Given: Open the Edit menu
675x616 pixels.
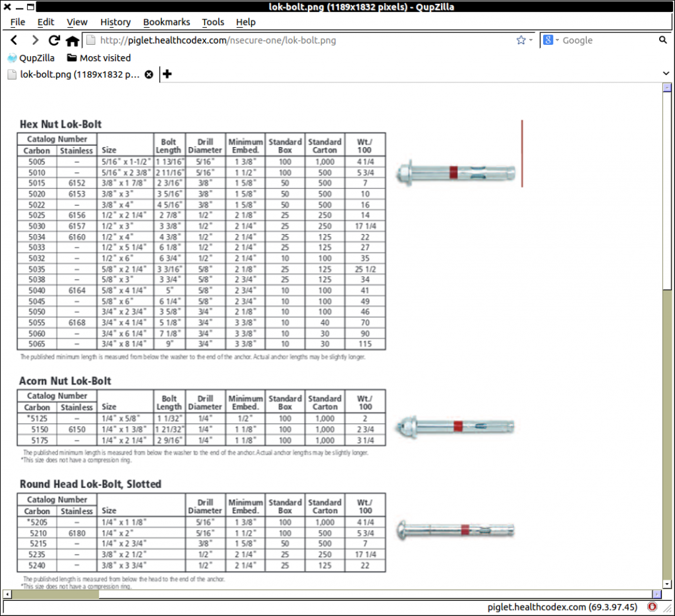Looking at the screenshot, I should (x=45, y=22).
